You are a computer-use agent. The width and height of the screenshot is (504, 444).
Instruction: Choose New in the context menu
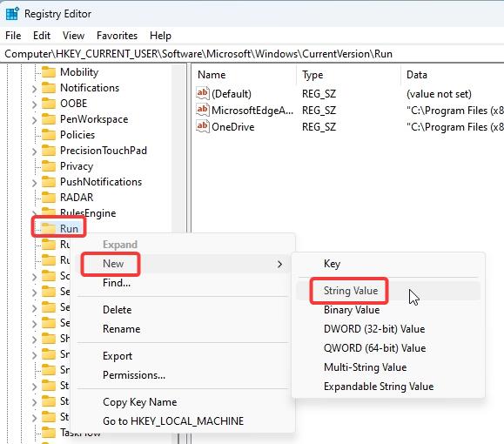point(182,264)
